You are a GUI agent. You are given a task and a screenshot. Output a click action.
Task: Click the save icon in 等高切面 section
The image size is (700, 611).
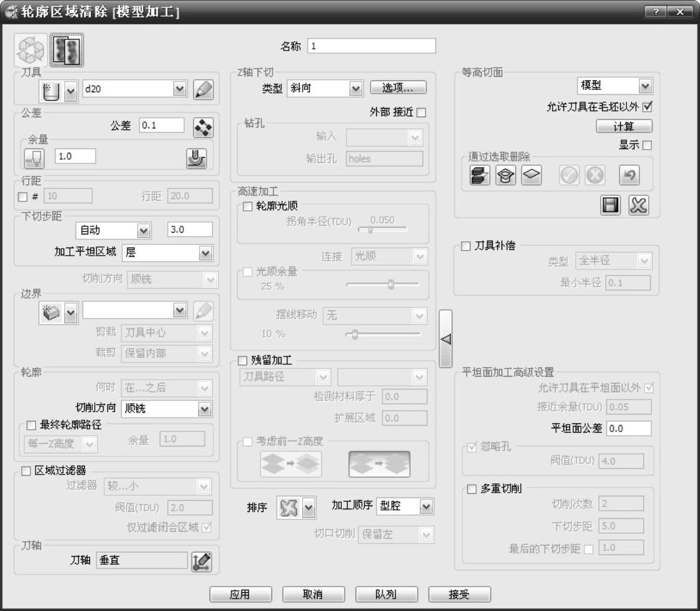tap(611, 205)
